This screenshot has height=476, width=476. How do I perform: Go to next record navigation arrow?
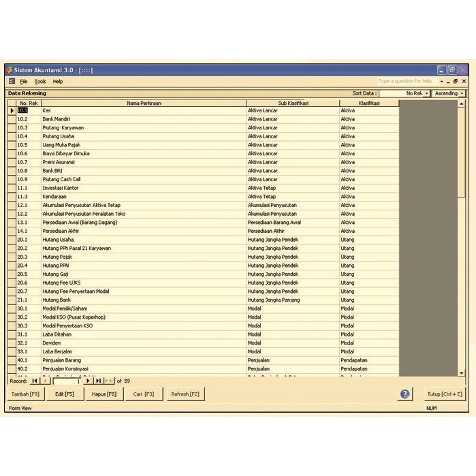click(88, 381)
